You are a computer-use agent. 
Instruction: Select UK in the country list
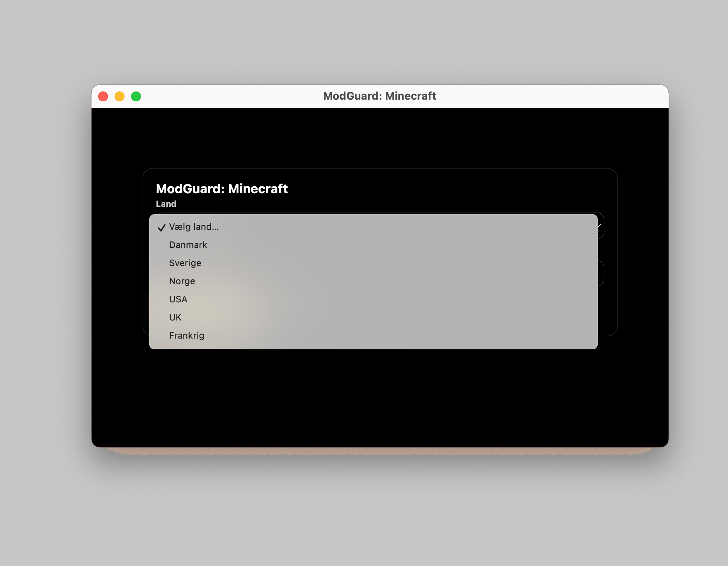[x=373, y=318]
